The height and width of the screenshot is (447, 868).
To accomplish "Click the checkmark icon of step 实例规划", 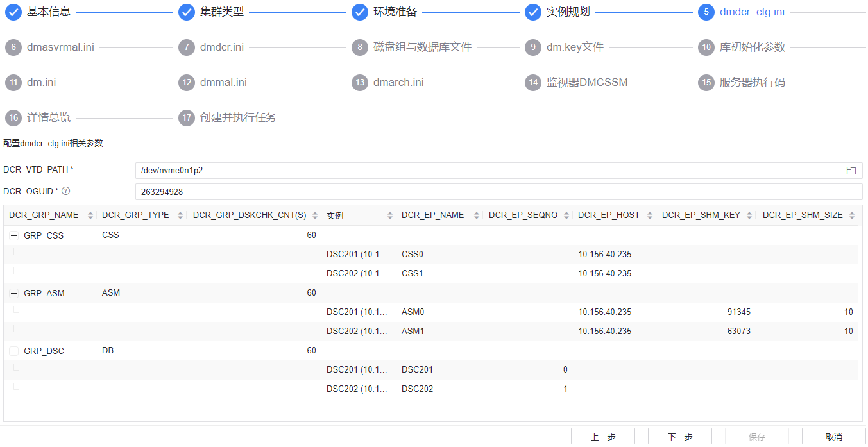I will click(x=533, y=12).
